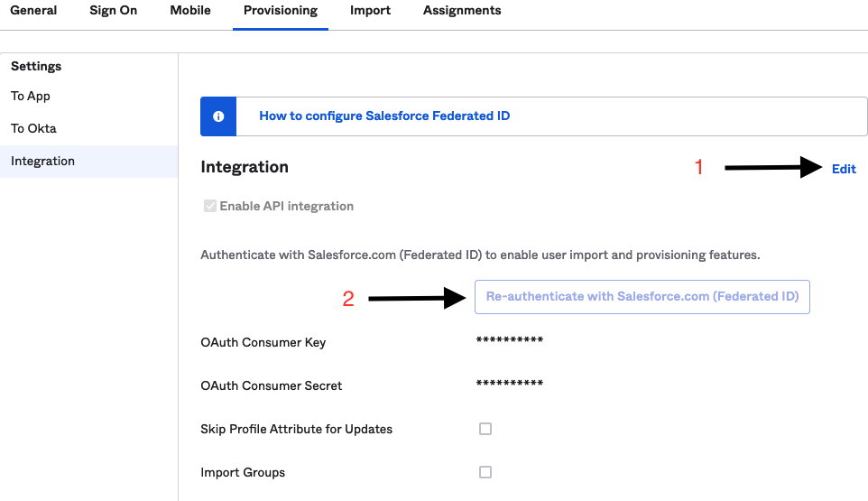Select To App in Settings sidebar
868x501 pixels.
coord(31,97)
